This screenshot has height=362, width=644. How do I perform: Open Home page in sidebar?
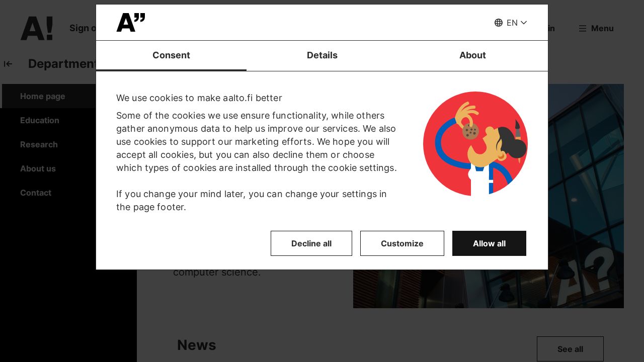[43, 96]
